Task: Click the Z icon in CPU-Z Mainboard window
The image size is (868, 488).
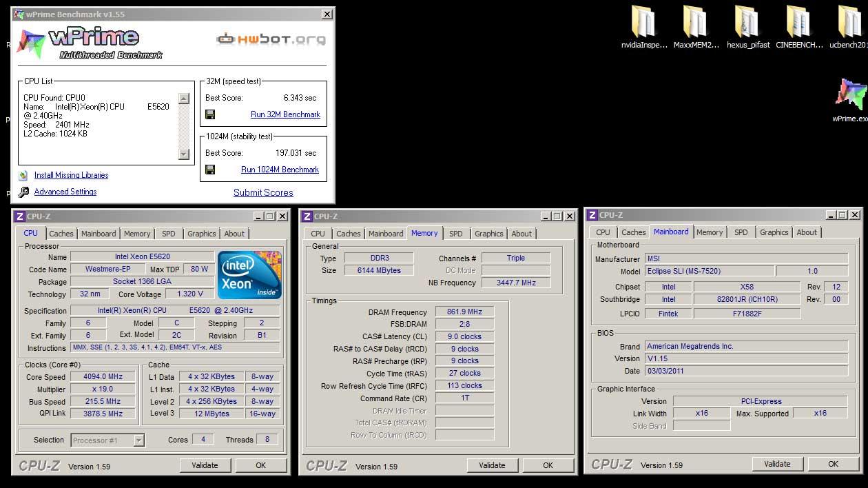Action: click(592, 215)
